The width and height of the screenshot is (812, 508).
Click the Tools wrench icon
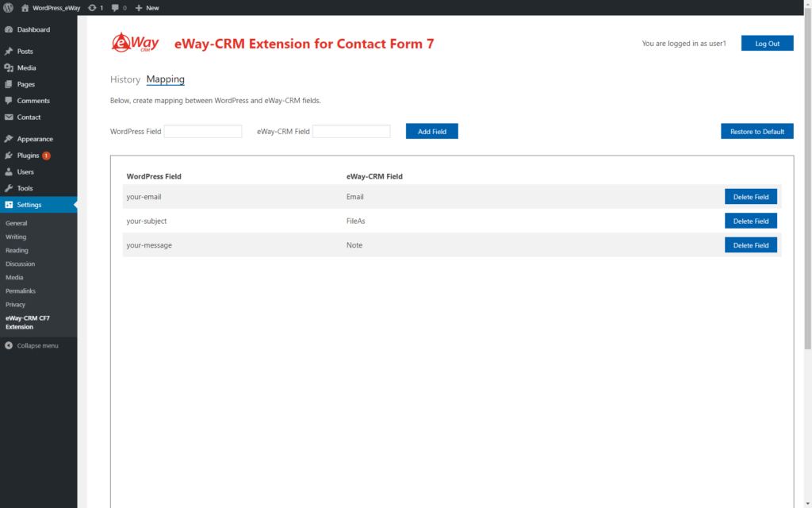(x=9, y=188)
